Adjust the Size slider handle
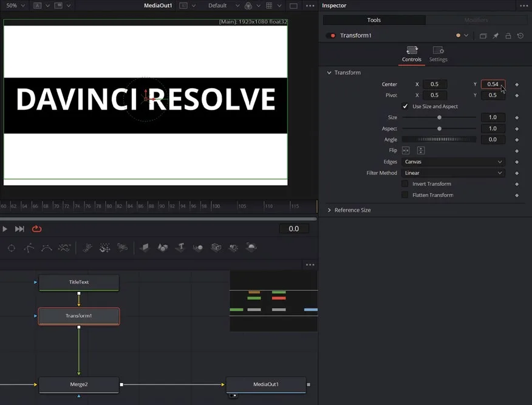Image resolution: width=532 pixels, height=405 pixels. tap(439, 117)
